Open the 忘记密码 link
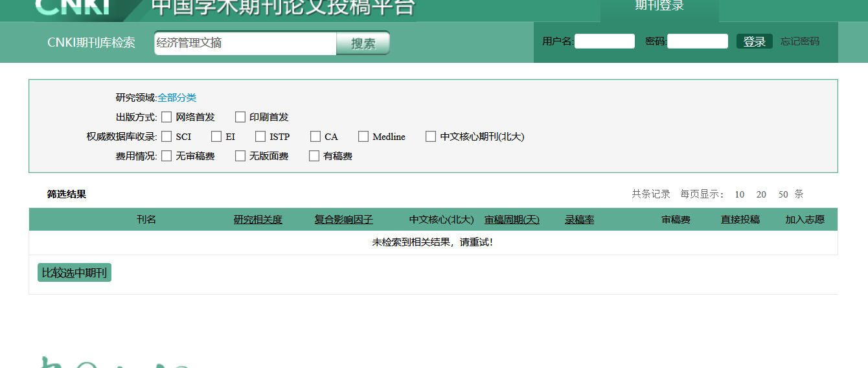Image resolution: width=868 pixels, height=368 pixels. pyautogui.click(x=800, y=41)
